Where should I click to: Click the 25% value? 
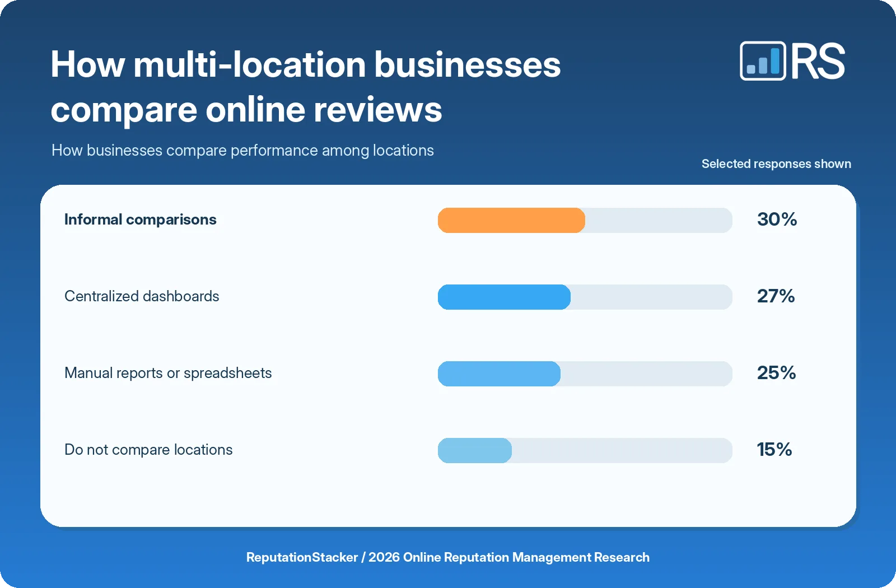[777, 373]
